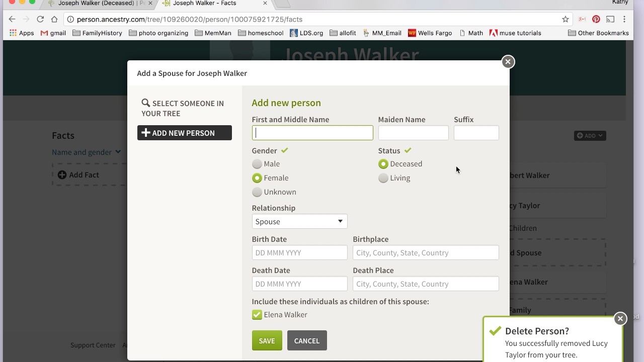Viewport: 644px width, 362px height.
Task: Cancel adding a spouse
Action: (307, 340)
